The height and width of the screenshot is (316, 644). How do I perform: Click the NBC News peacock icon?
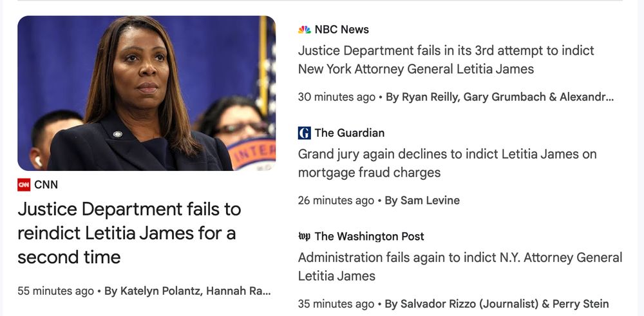click(305, 30)
